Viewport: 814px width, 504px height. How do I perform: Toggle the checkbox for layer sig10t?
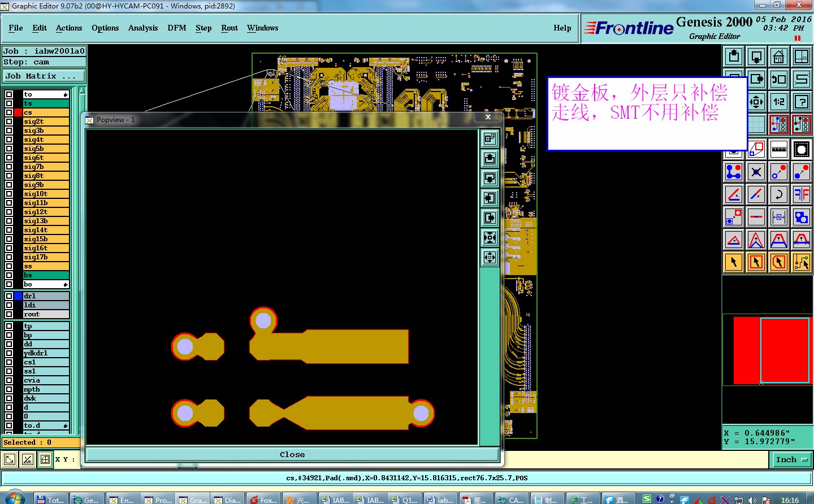point(9,194)
